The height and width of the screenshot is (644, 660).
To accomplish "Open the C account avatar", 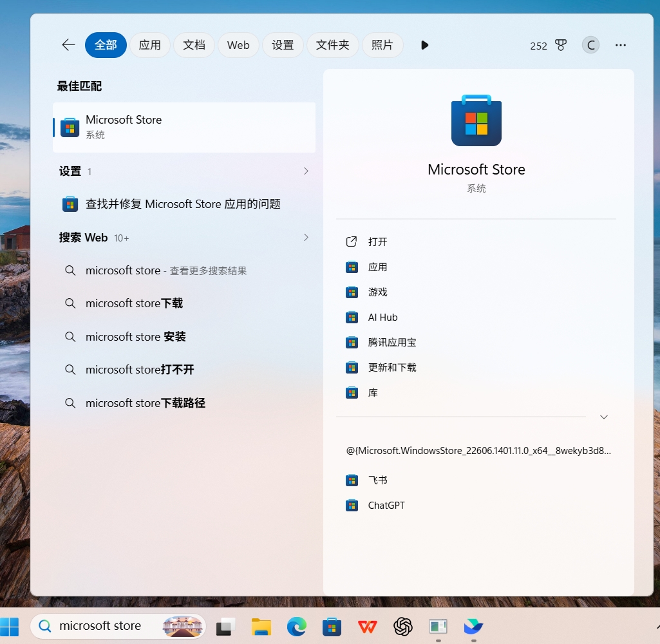I will click(590, 45).
